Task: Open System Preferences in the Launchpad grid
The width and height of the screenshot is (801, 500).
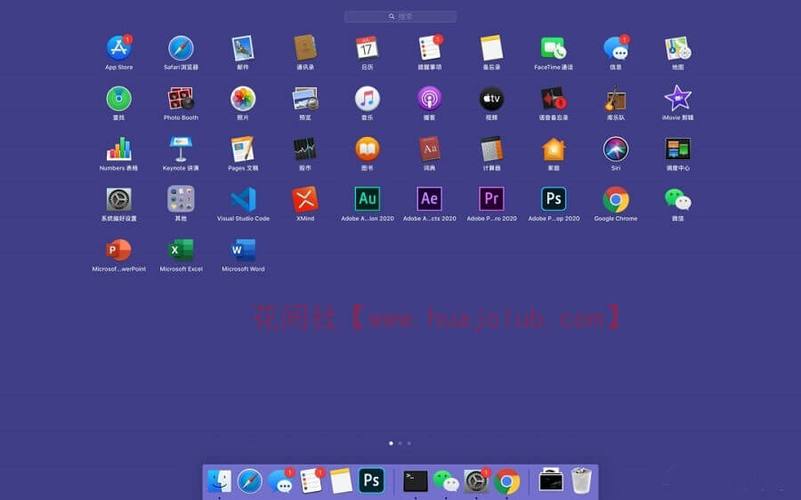Action: 119,199
